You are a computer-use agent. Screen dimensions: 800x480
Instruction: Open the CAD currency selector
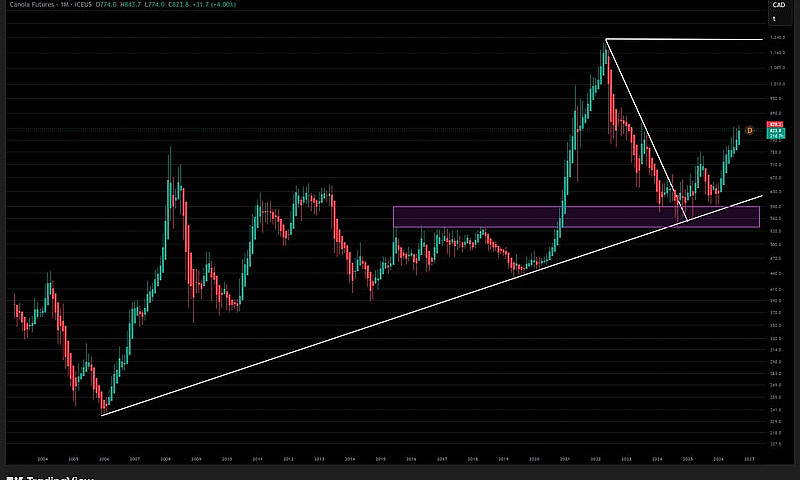[x=779, y=5]
